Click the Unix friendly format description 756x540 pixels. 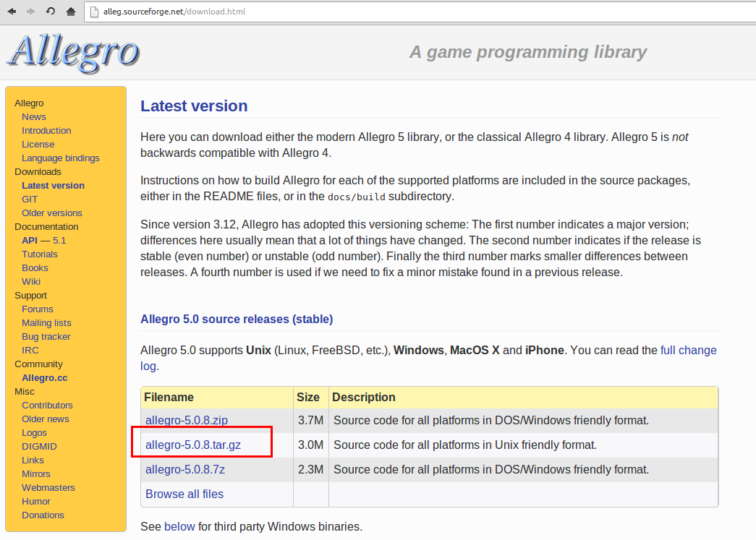click(465, 445)
